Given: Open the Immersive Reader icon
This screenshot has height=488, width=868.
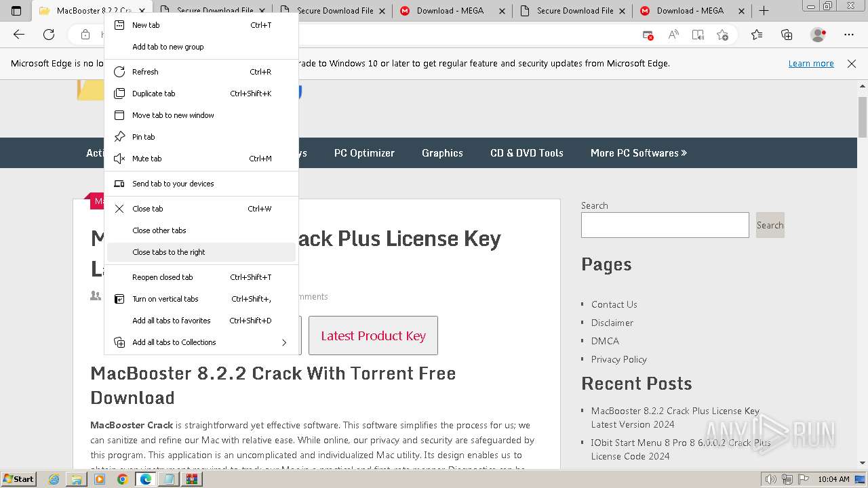Looking at the screenshot, I should pyautogui.click(x=698, y=35).
